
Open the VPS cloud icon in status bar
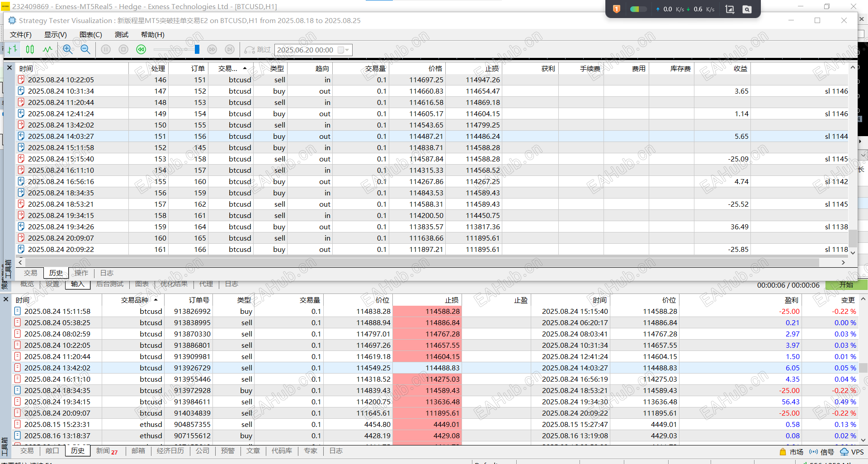pos(844,452)
